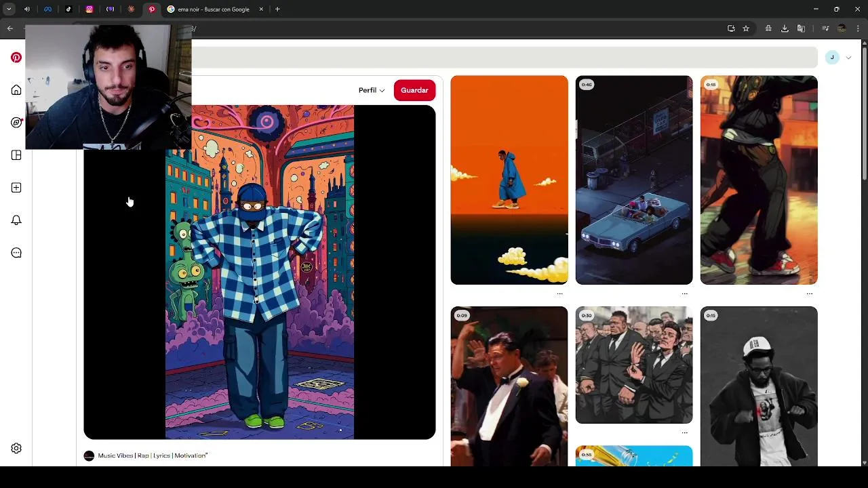Open settings gear at sidebar bottom
Viewport: 868px width, 488px height.
tap(16, 448)
